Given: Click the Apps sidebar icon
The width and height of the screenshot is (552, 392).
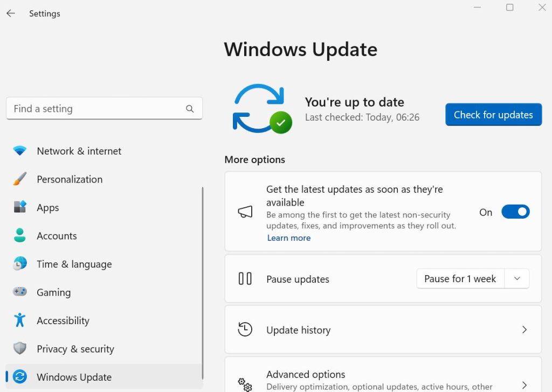Looking at the screenshot, I should 20,207.
